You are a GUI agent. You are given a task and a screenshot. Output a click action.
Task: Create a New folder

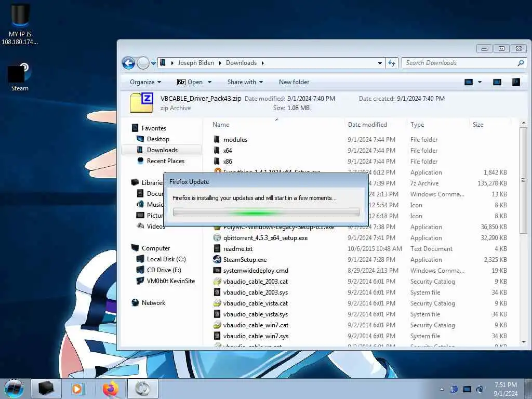coord(294,82)
